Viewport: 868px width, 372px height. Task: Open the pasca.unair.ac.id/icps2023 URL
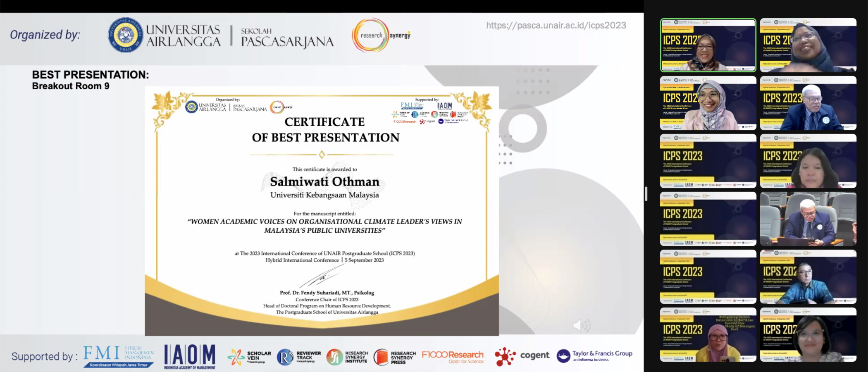click(556, 25)
